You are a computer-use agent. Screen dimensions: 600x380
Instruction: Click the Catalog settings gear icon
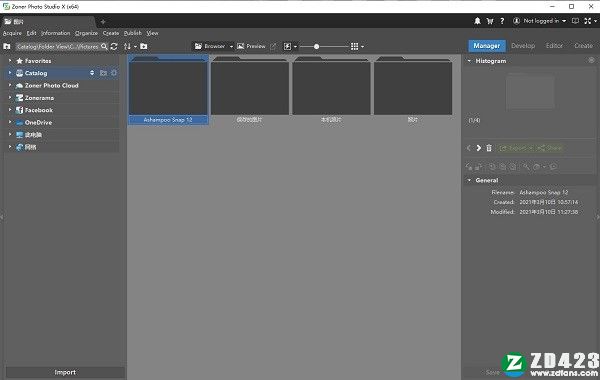114,73
